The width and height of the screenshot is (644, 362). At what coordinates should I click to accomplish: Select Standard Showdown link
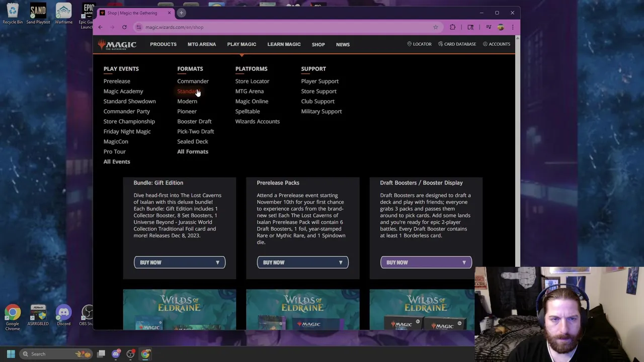(129, 101)
